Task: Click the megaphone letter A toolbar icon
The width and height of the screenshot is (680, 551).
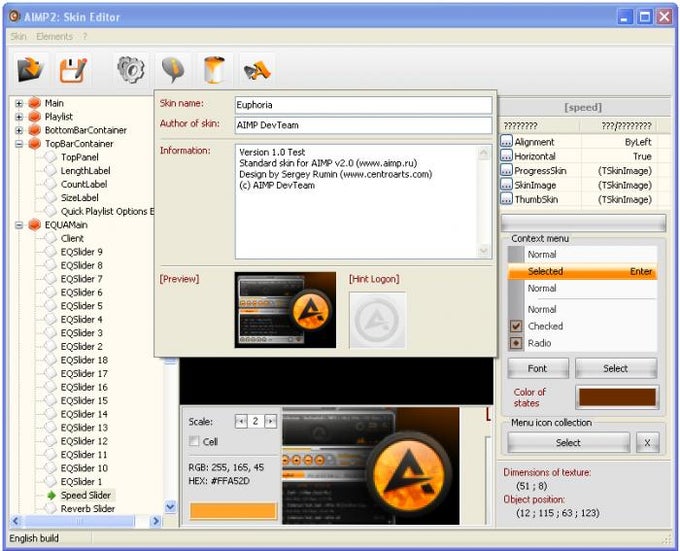Action: [257, 70]
